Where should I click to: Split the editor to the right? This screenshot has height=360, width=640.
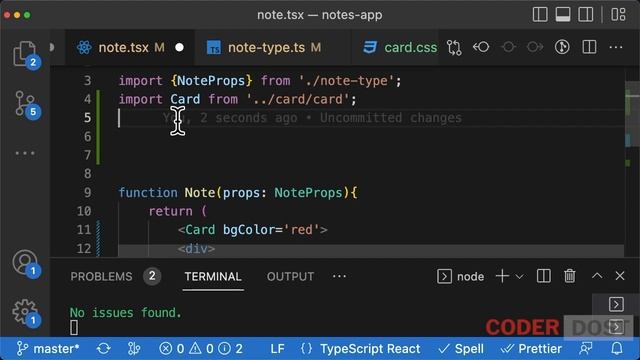point(589,47)
